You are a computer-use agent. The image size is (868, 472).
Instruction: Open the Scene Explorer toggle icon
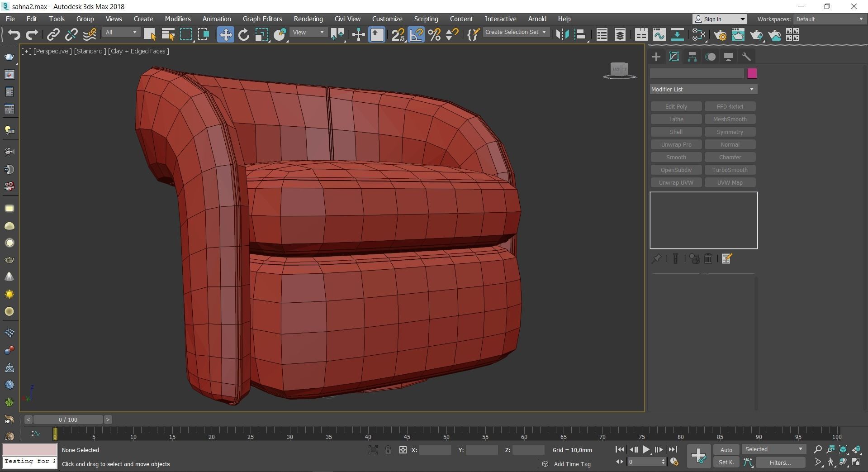[x=602, y=35]
